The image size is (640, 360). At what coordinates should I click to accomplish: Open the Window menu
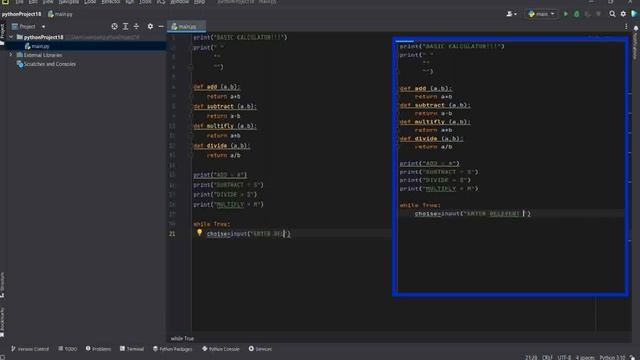click(x=179, y=2)
